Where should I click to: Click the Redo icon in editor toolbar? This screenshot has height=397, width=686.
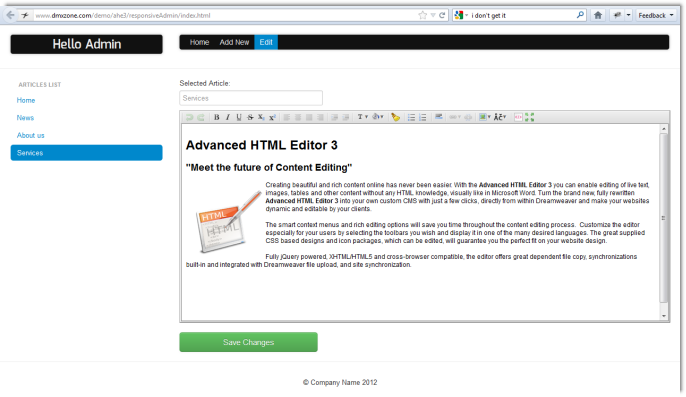coord(201,117)
